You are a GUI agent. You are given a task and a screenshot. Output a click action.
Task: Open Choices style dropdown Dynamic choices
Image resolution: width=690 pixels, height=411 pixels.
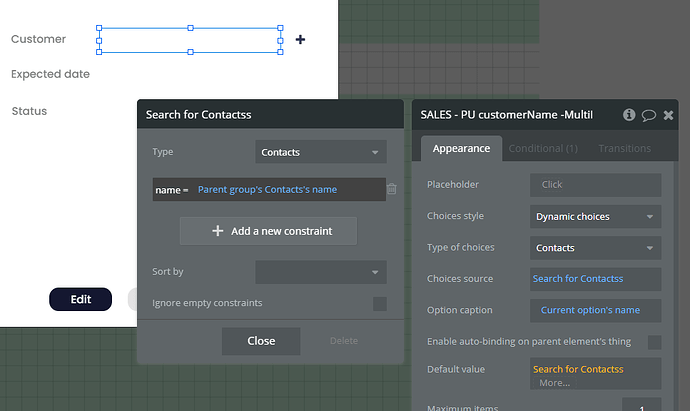point(595,217)
